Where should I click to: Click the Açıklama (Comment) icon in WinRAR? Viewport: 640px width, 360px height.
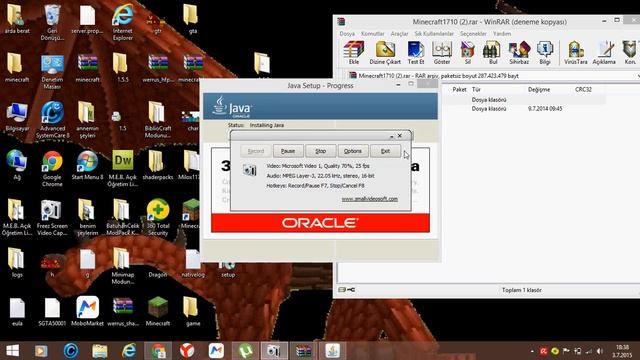tap(604, 53)
